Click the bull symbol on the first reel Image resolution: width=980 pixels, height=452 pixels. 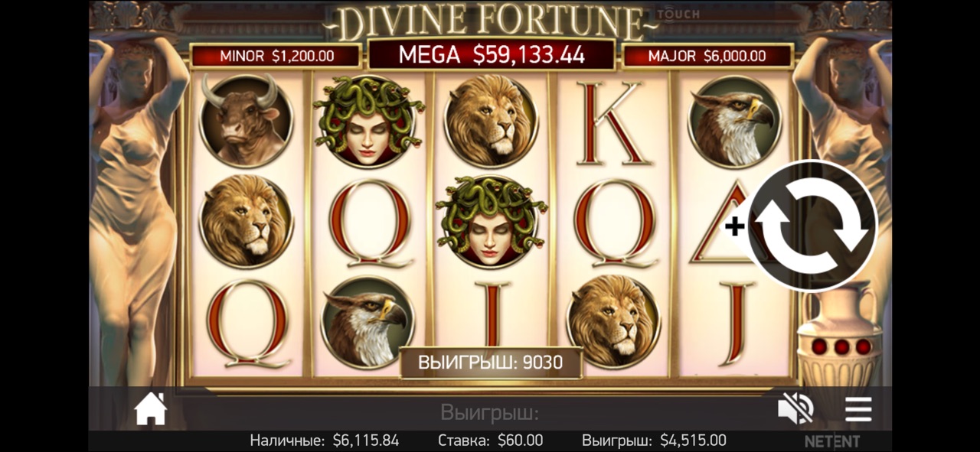[x=246, y=120]
